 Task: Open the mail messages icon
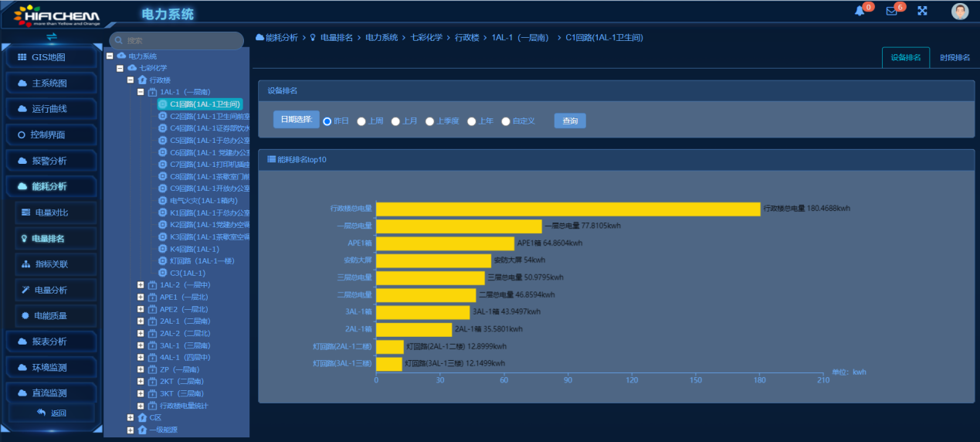tap(891, 11)
